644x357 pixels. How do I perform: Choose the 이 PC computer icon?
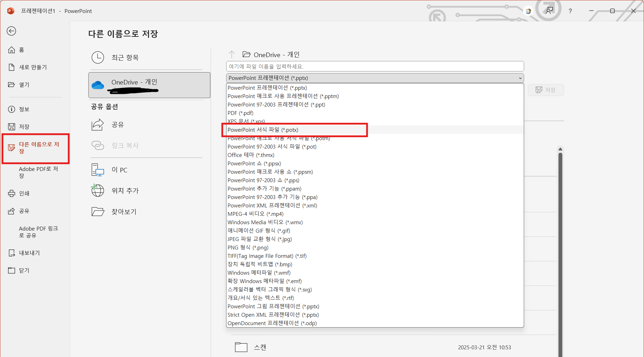[x=98, y=170]
